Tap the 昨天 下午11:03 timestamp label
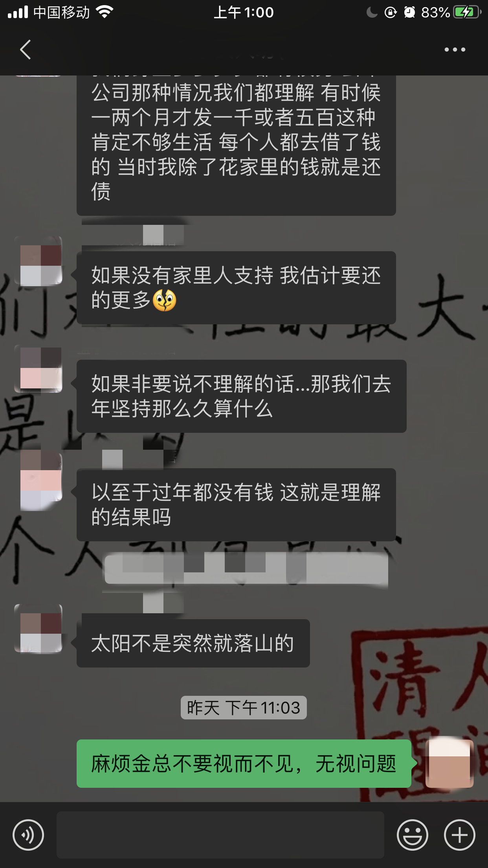Image resolution: width=488 pixels, height=868 pixels. click(244, 708)
